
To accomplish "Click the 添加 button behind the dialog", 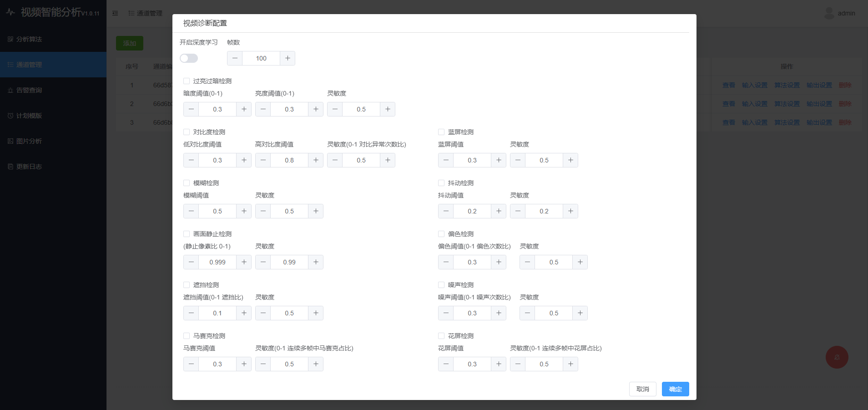I will click(x=130, y=43).
